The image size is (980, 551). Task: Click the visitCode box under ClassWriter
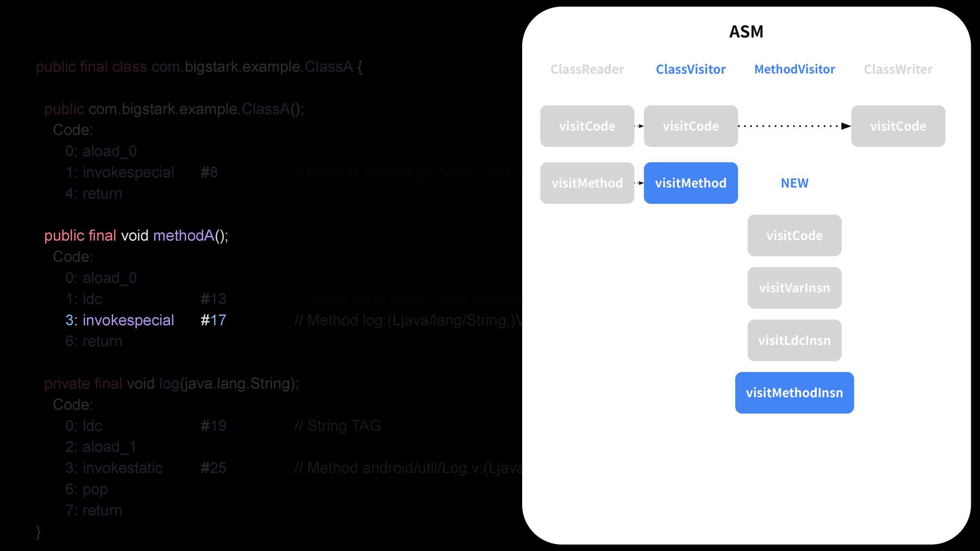pyautogui.click(x=898, y=126)
